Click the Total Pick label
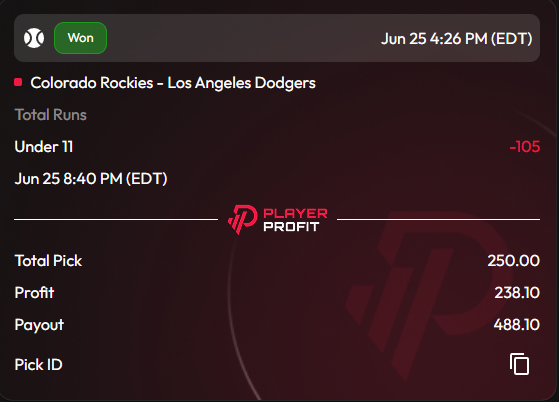 [48, 261]
